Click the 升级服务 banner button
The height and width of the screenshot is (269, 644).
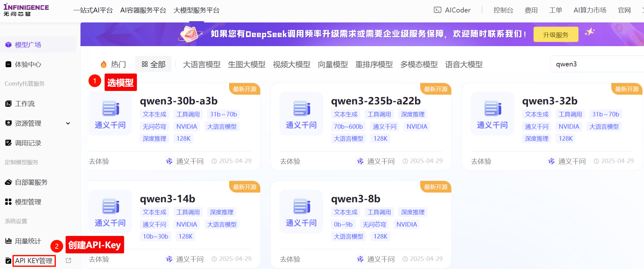coord(556,35)
